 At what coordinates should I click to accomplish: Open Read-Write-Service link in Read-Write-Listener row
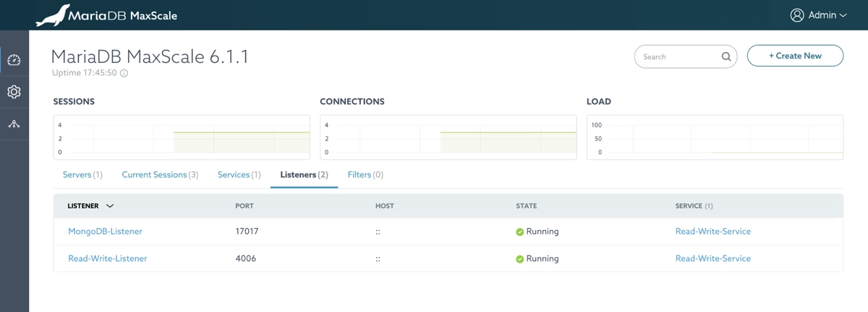pos(712,258)
